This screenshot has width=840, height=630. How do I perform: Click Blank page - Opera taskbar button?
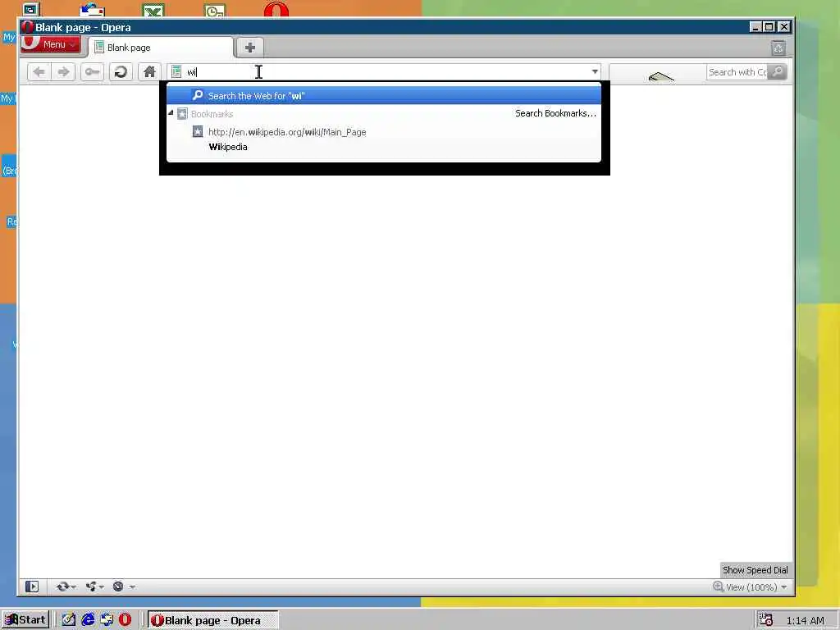(x=212, y=620)
